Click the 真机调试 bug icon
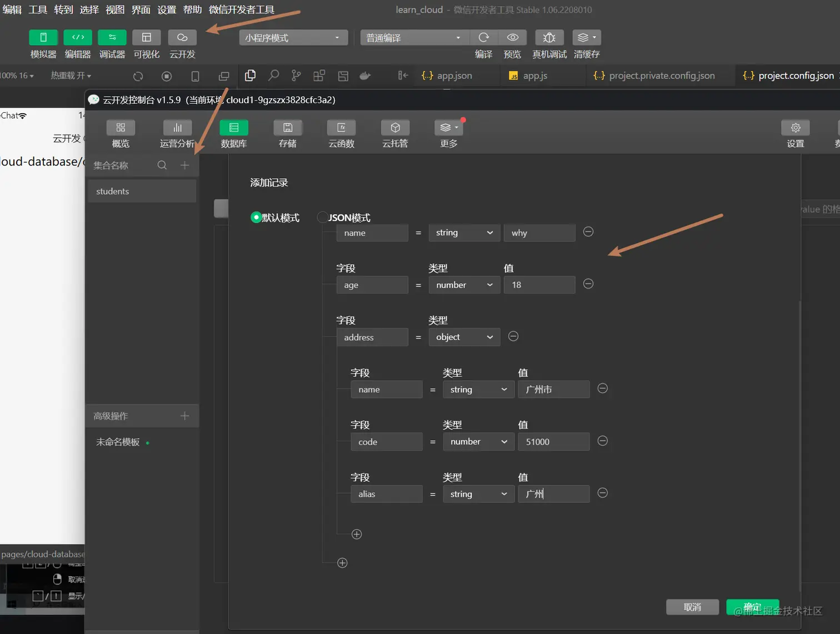Screen dimensions: 840x634 [549, 37]
